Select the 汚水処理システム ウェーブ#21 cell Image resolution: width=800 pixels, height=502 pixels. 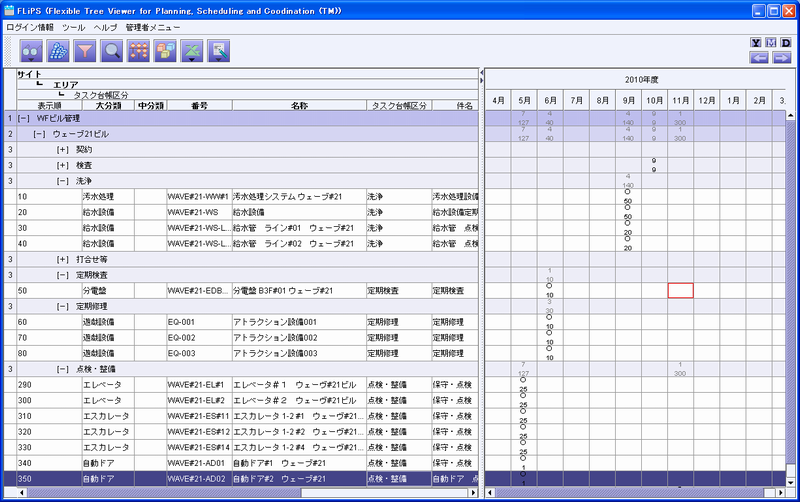pyautogui.click(x=299, y=197)
